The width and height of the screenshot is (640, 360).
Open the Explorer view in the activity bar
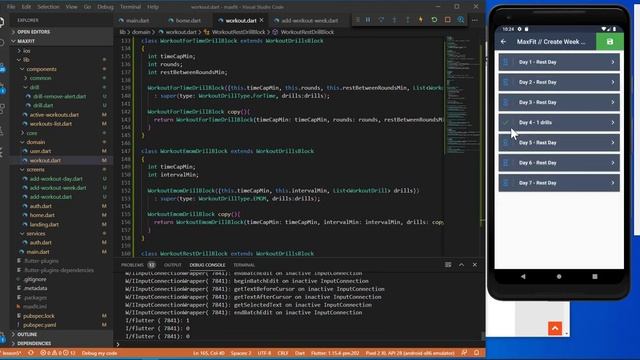pos(2,22)
